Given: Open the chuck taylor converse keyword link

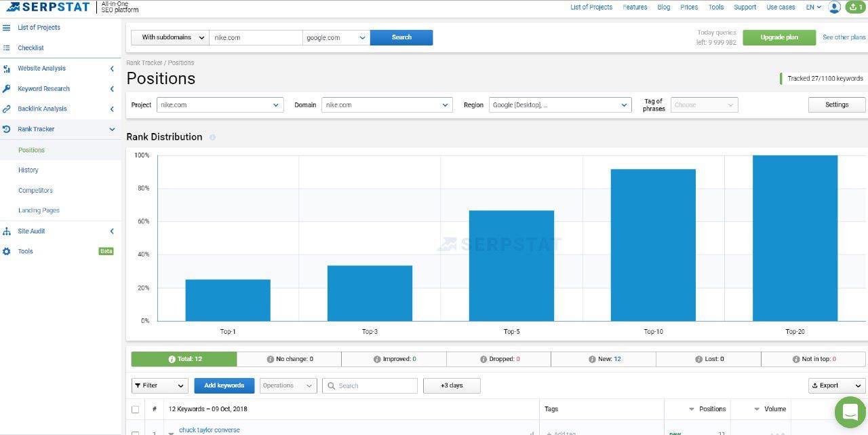Looking at the screenshot, I should pyautogui.click(x=209, y=430).
